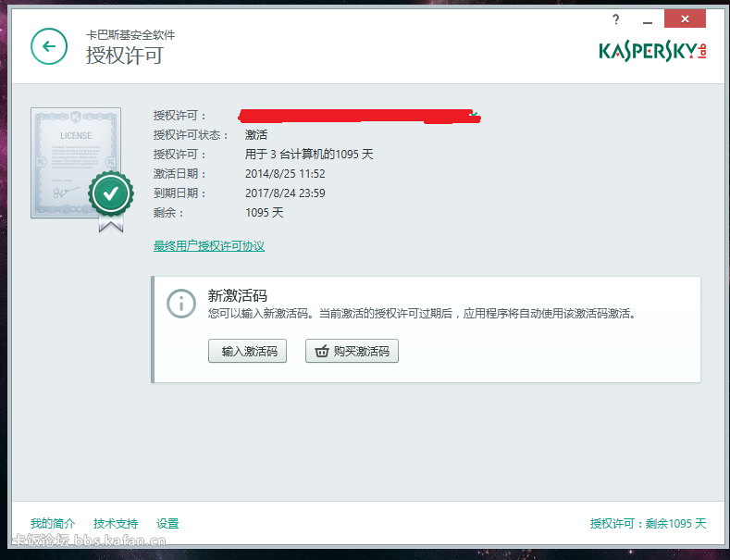The width and height of the screenshot is (730, 560).
Task: Click the 剩余： label
Action: (x=168, y=213)
